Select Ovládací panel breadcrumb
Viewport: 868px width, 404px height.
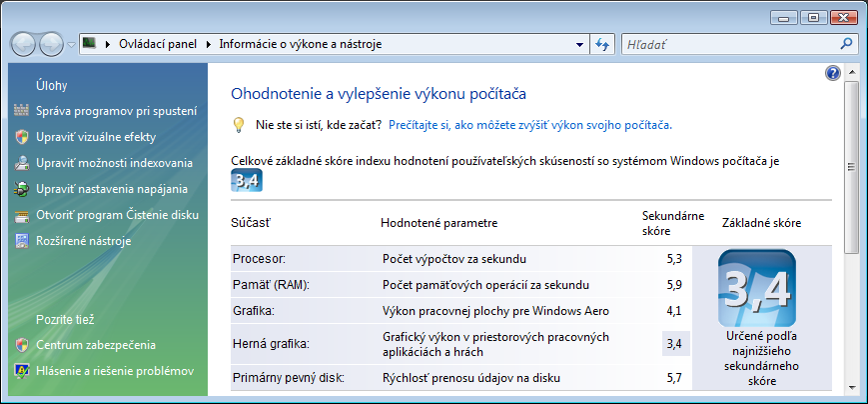(158, 44)
